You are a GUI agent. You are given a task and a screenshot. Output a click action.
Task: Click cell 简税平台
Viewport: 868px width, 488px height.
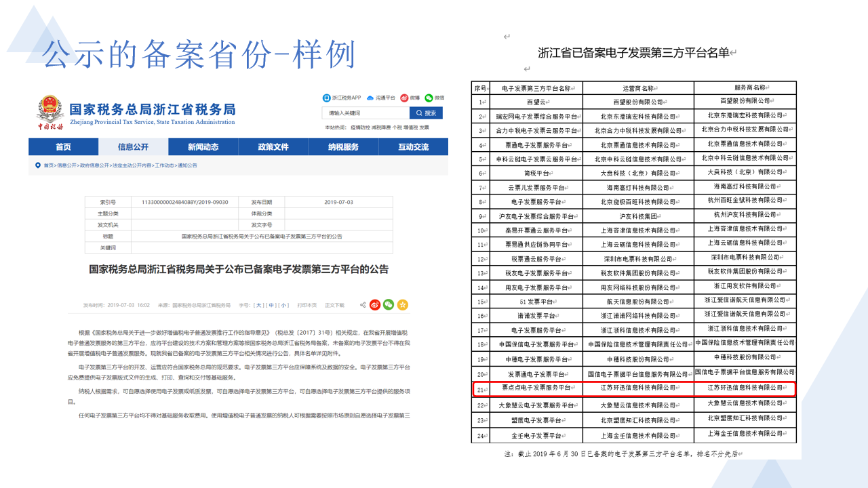point(536,174)
